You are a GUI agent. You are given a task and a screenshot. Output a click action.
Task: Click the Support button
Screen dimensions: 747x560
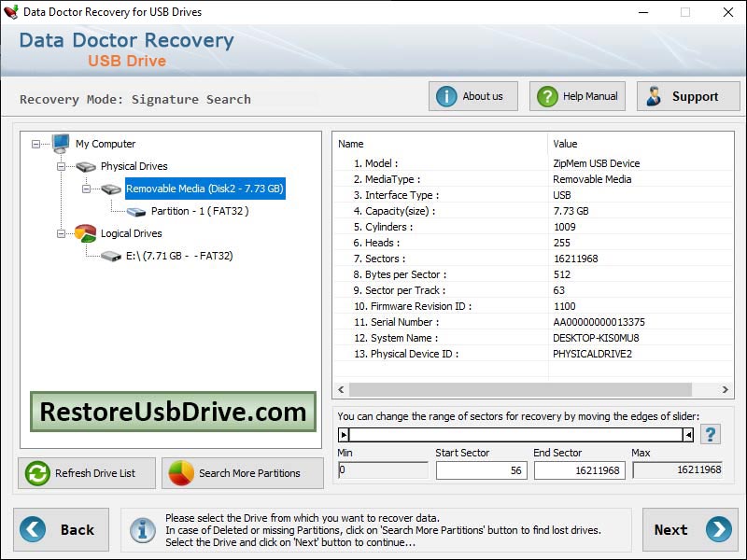coord(688,96)
